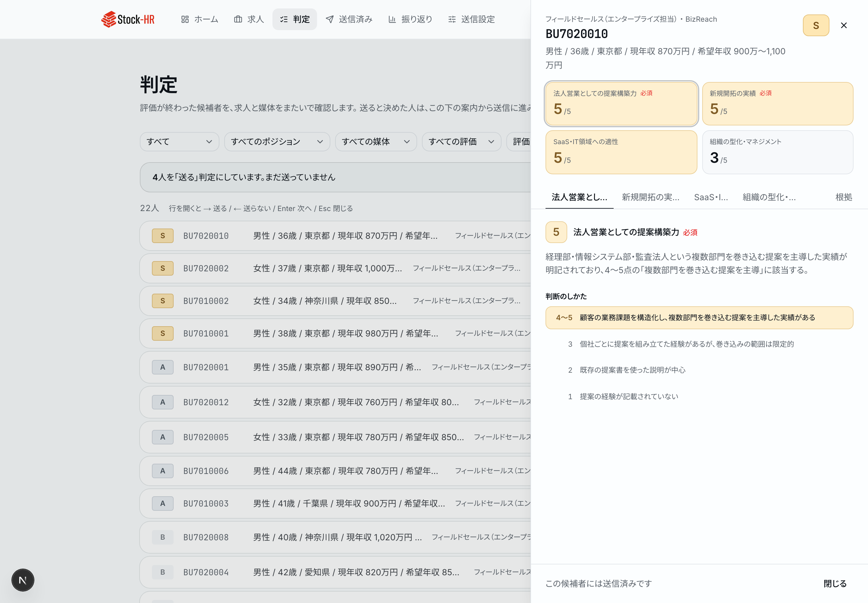This screenshot has height=603, width=868.
Task: Select the 新規開拓の実績 score card
Action: tap(778, 104)
